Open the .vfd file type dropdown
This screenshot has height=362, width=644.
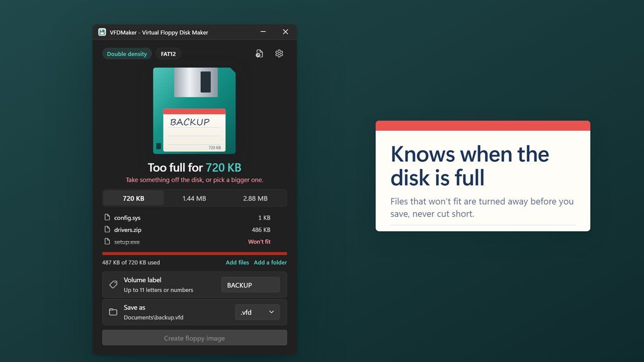click(x=257, y=312)
